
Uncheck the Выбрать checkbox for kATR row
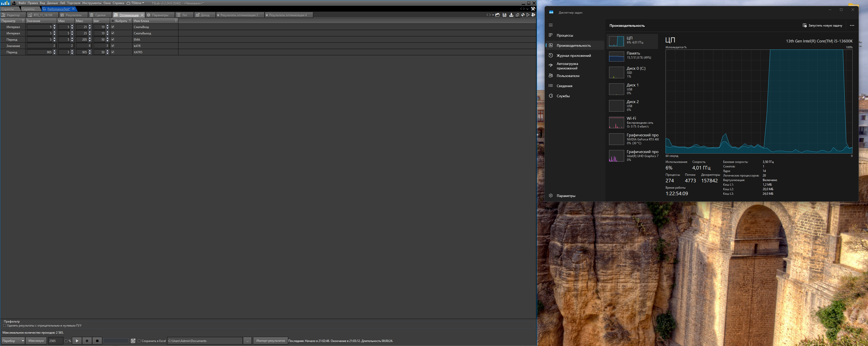tap(113, 45)
